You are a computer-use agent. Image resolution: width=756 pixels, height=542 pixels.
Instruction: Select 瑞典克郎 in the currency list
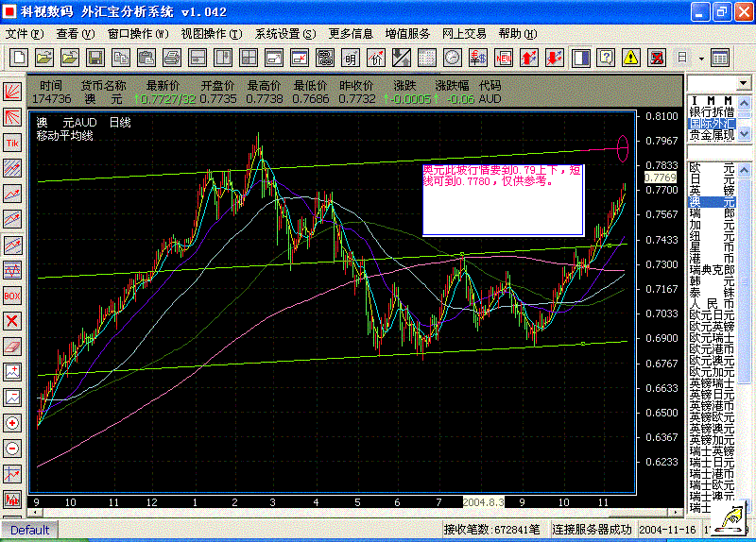712,270
